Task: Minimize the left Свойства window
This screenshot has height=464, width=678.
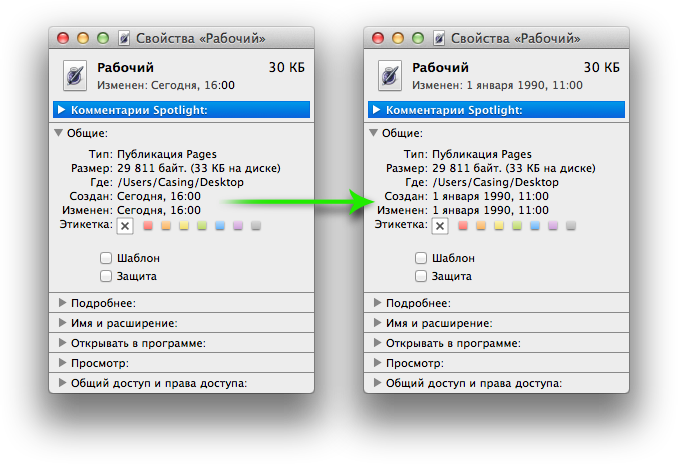Action: pos(83,38)
